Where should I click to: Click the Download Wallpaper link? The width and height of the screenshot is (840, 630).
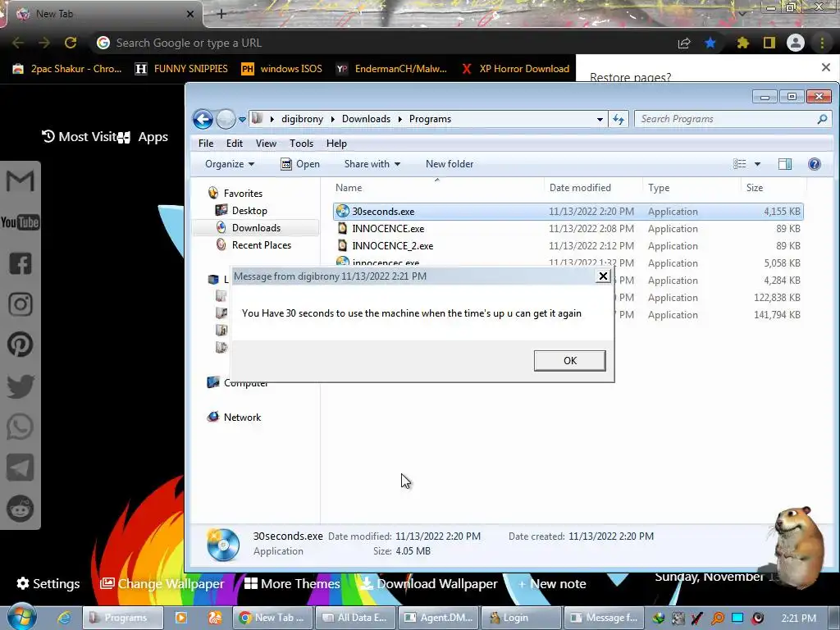(x=429, y=583)
